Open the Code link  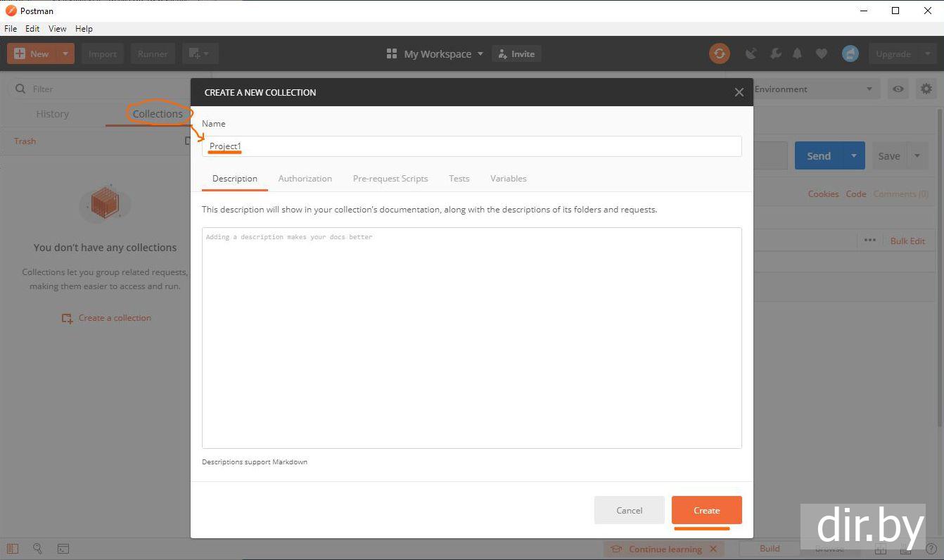(856, 194)
